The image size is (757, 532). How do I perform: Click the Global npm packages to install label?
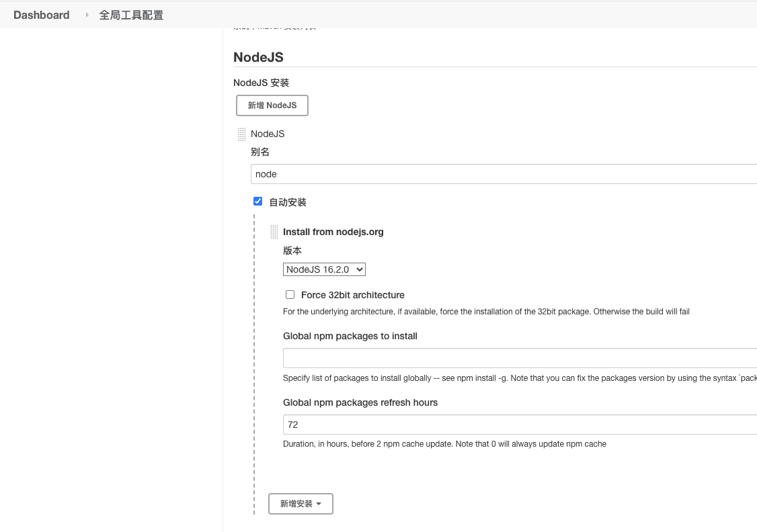click(x=350, y=336)
